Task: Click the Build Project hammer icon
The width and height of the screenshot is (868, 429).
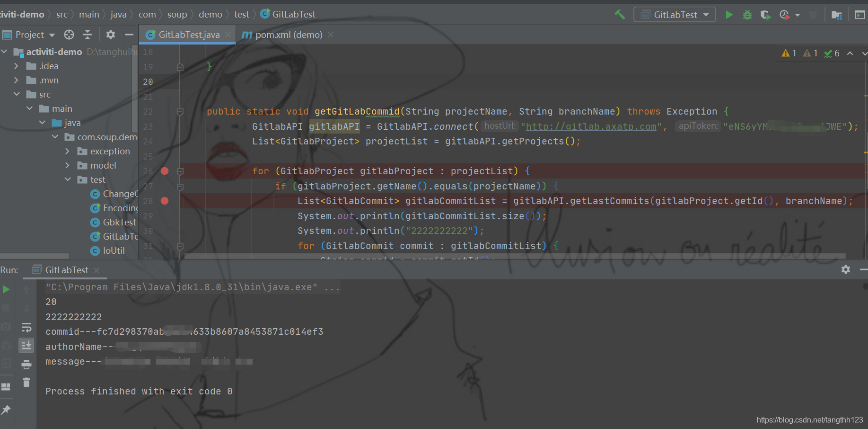Action: pyautogui.click(x=619, y=15)
